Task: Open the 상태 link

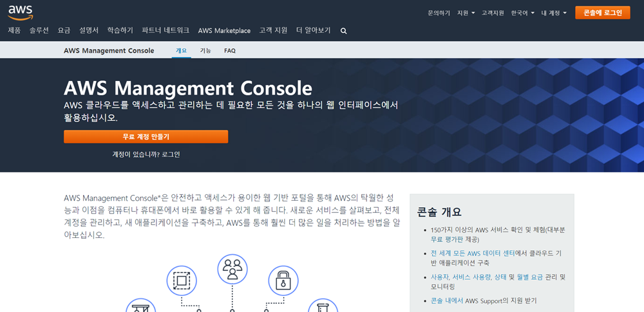Action: point(500,277)
